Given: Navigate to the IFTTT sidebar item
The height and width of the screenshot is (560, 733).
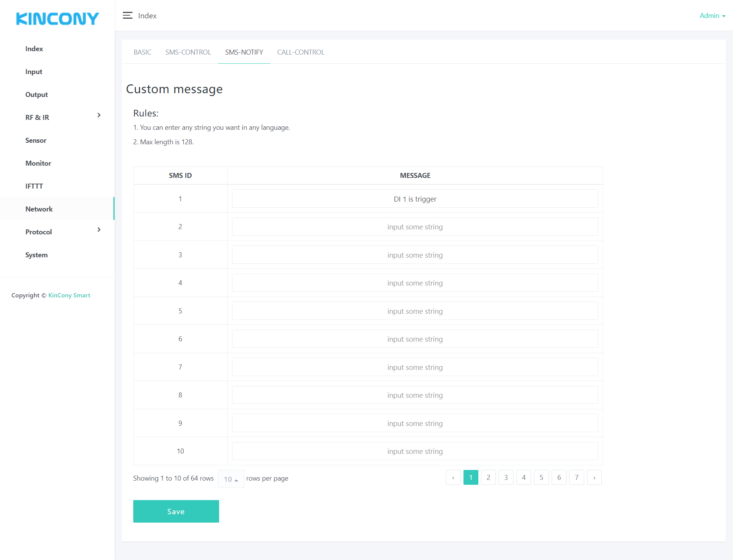Looking at the screenshot, I should point(34,186).
